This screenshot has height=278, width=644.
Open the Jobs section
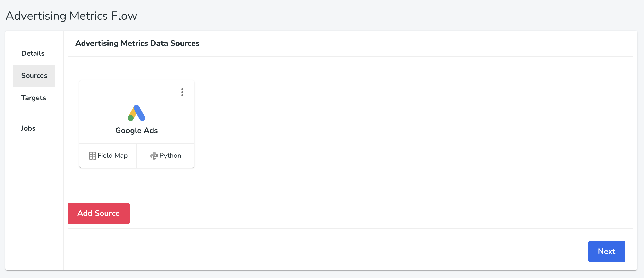[x=28, y=128]
